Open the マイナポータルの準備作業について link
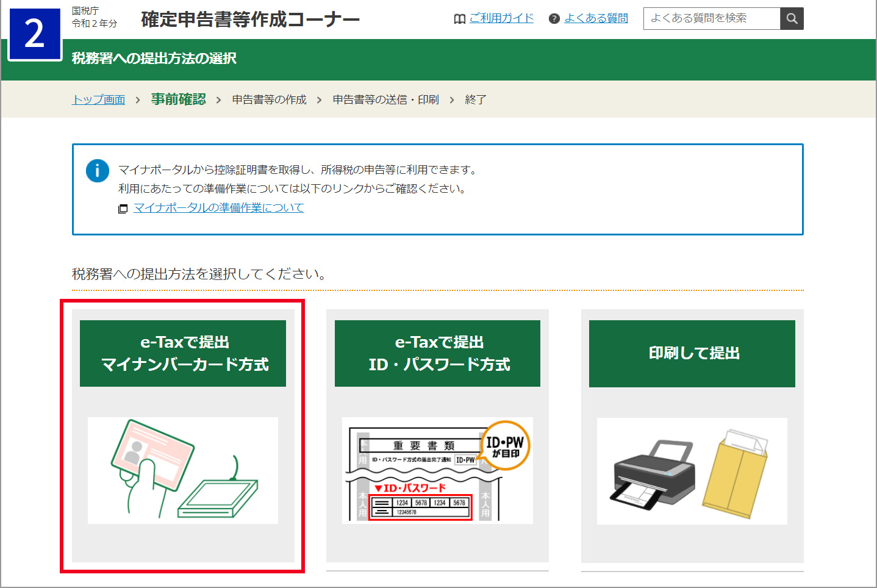The height and width of the screenshot is (588, 877). (218, 208)
